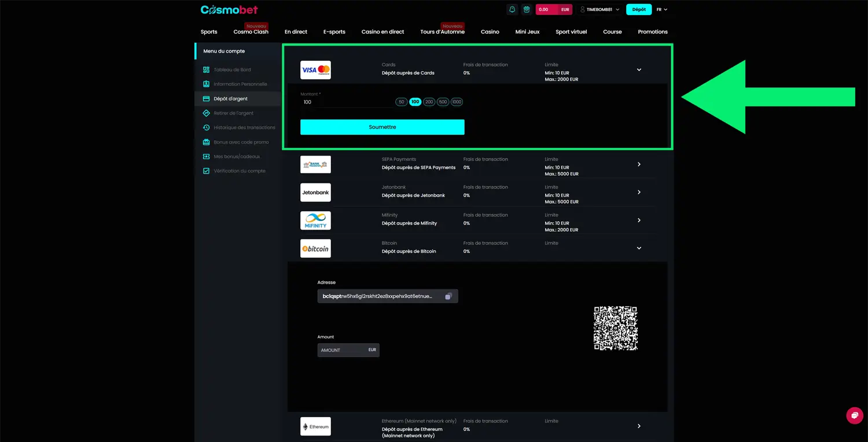Image resolution: width=868 pixels, height=442 pixels.
Task: Select the 50 amount preset
Action: pos(401,102)
